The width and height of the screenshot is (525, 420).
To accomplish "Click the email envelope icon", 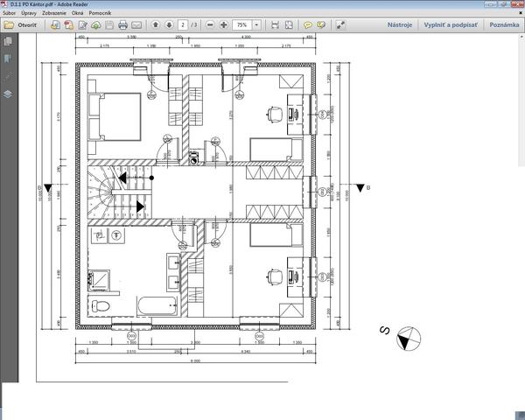I will [x=136, y=25].
